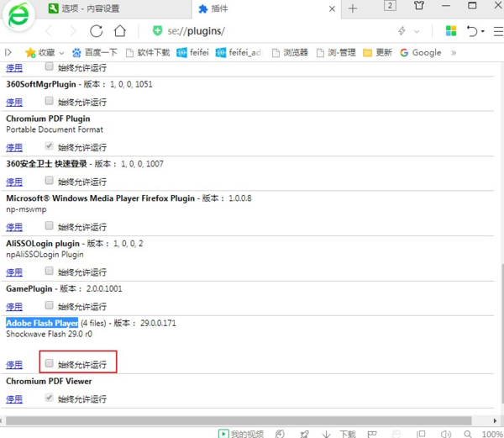504x438 pixels.
Task: Click the se://plugins/ address field
Action: [252, 31]
